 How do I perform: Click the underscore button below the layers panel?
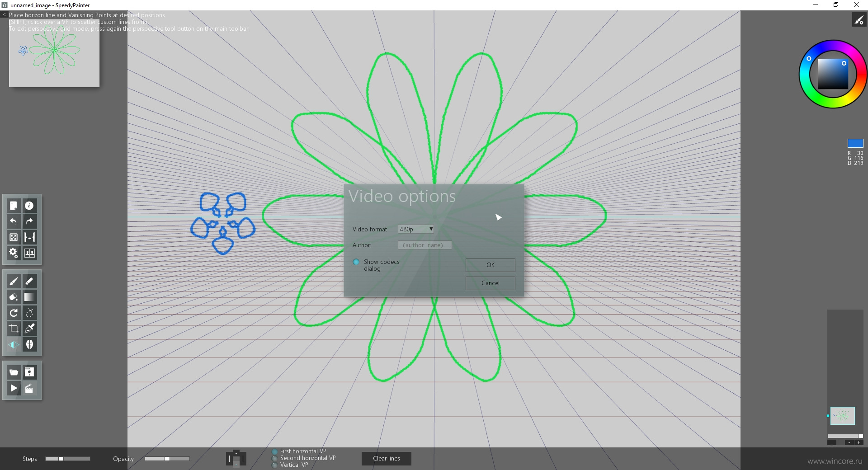(x=832, y=443)
